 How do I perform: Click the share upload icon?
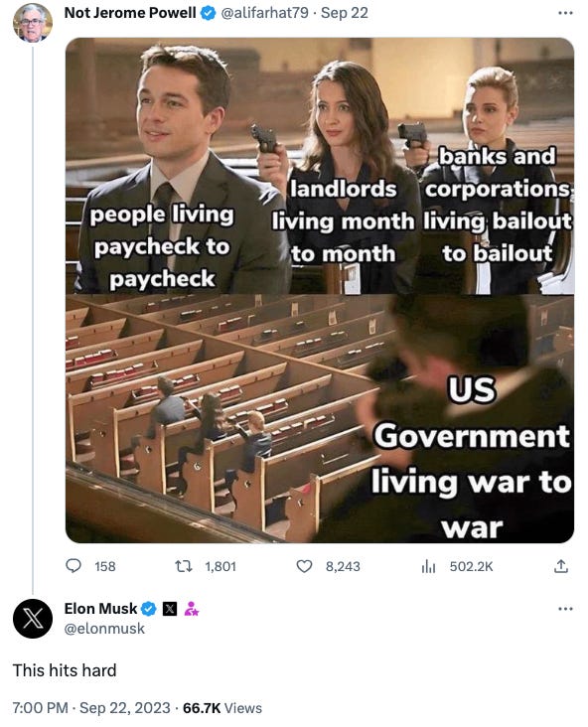pyautogui.click(x=560, y=566)
